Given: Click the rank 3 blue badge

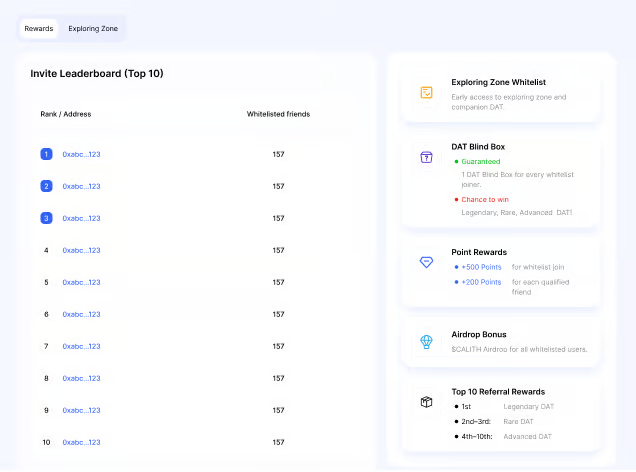Looking at the screenshot, I should [46, 218].
